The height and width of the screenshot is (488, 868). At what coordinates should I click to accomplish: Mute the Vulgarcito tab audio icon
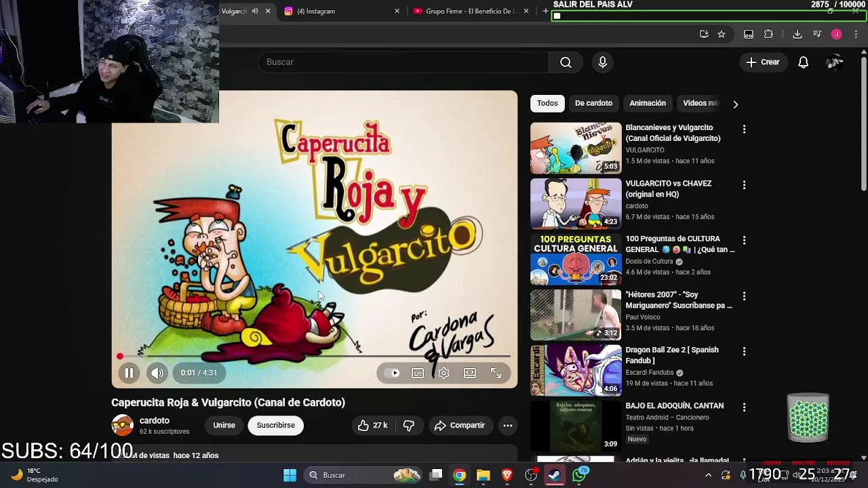(x=255, y=11)
